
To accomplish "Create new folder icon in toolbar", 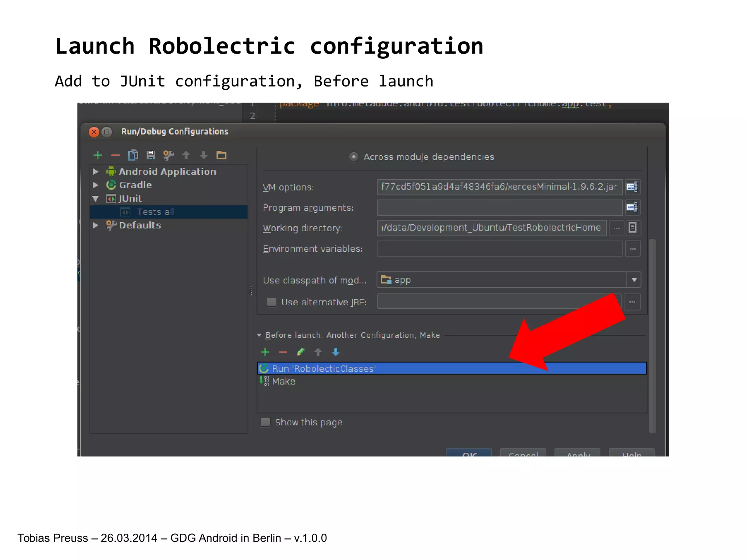I will (221, 155).
